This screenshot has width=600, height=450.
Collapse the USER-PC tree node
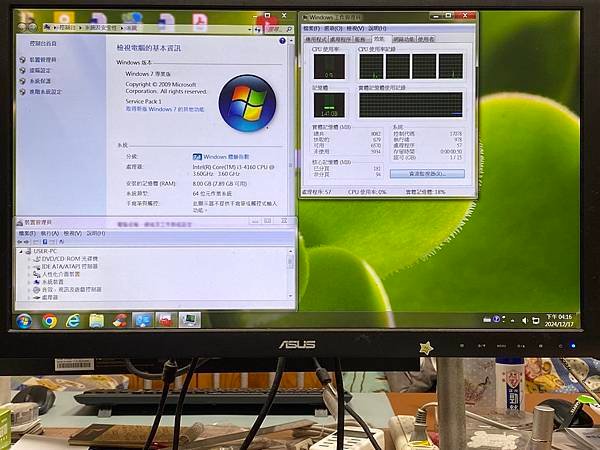click(21, 251)
